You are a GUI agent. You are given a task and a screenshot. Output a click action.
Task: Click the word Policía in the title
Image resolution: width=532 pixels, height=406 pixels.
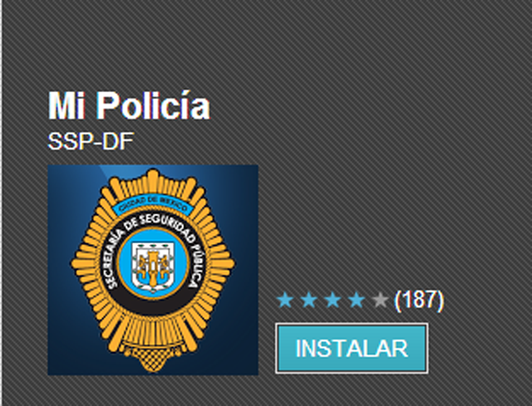pos(153,105)
